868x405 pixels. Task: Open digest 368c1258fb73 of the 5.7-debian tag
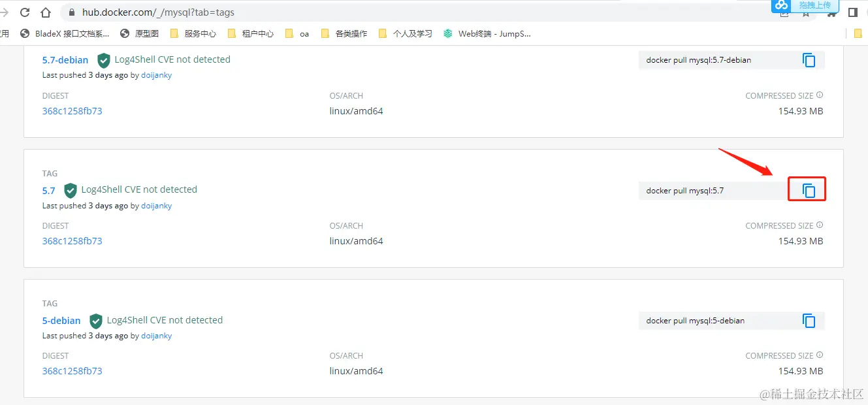point(72,111)
